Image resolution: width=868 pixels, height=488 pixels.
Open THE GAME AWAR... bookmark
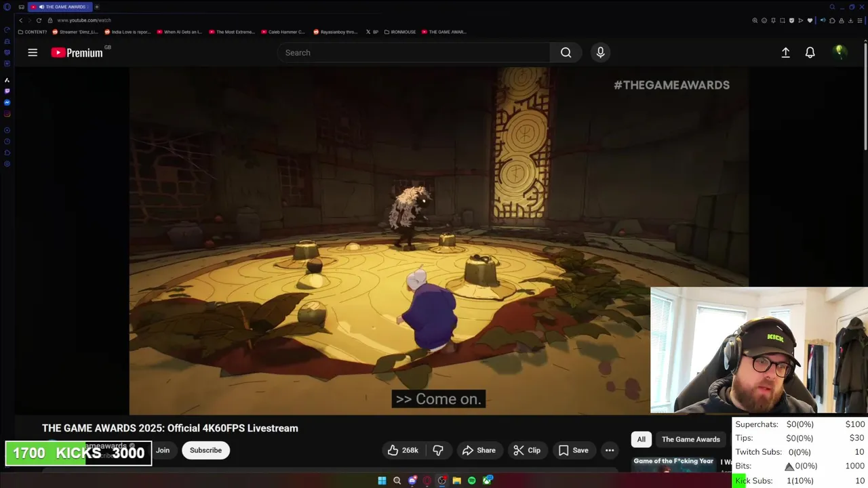tap(444, 32)
